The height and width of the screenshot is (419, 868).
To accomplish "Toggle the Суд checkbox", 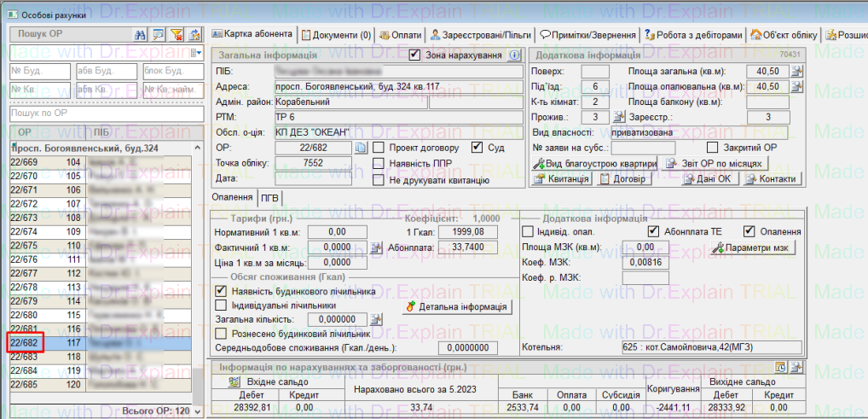I will [x=477, y=147].
